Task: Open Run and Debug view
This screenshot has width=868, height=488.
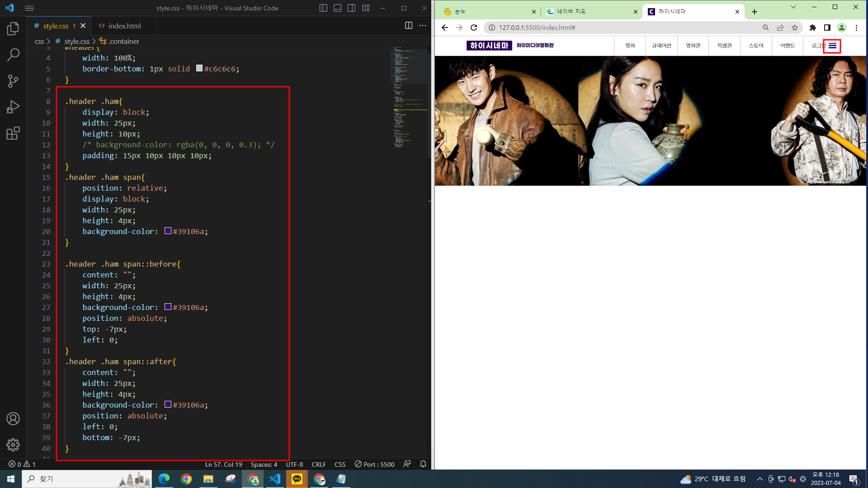Action: click(x=13, y=107)
